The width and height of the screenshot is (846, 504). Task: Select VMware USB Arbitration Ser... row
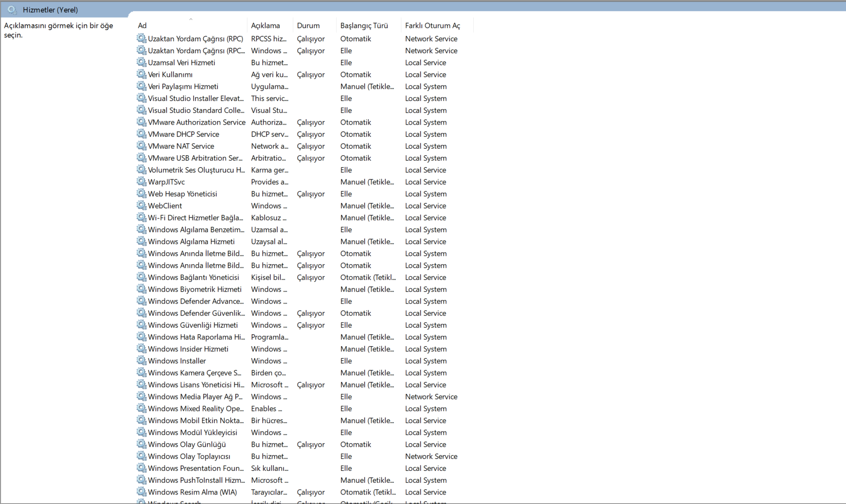(x=195, y=158)
